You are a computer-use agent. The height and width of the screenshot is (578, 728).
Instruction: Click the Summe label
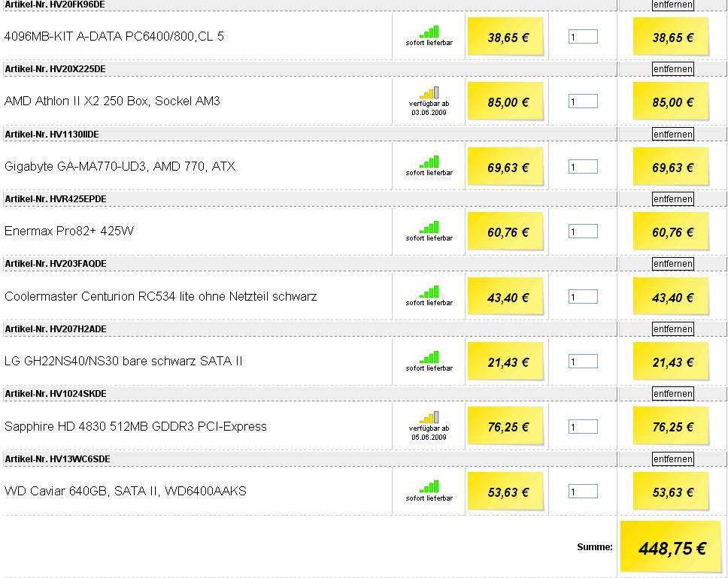[595, 547]
